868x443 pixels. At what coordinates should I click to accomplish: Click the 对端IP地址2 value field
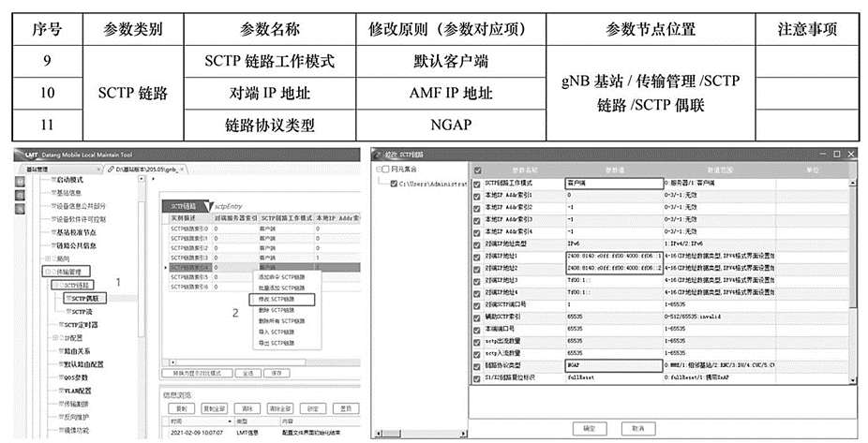(x=614, y=268)
